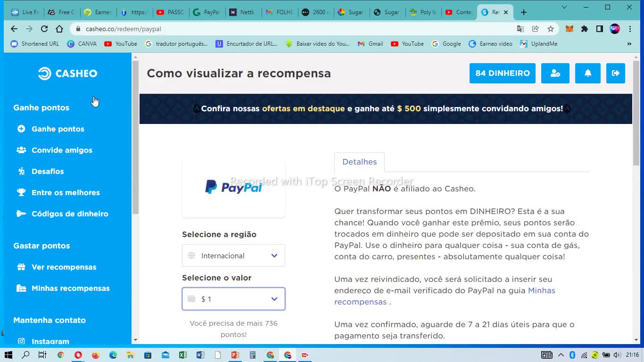Screen dimensions: 644x362
Task: Reload the page
Action: (x=44, y=29)
